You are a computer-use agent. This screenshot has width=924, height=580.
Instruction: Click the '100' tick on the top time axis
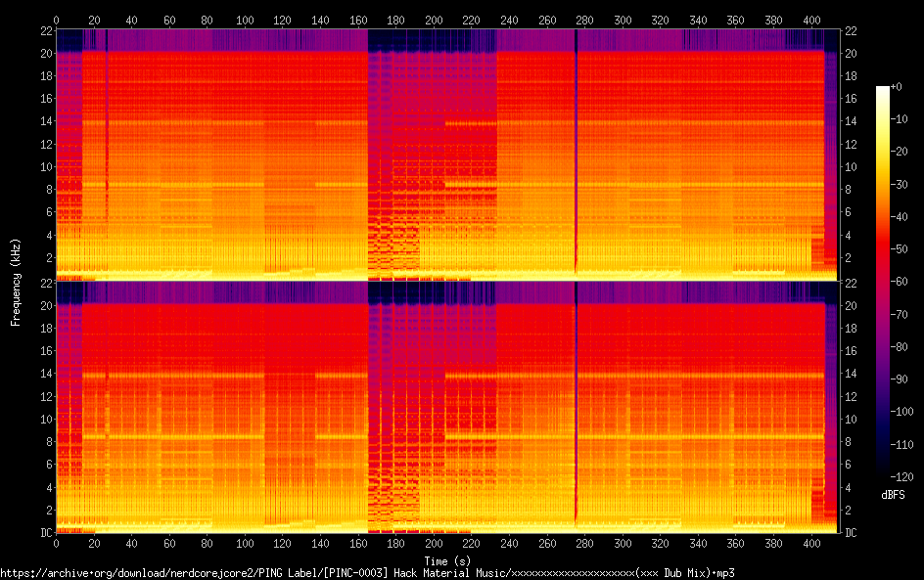245,19
